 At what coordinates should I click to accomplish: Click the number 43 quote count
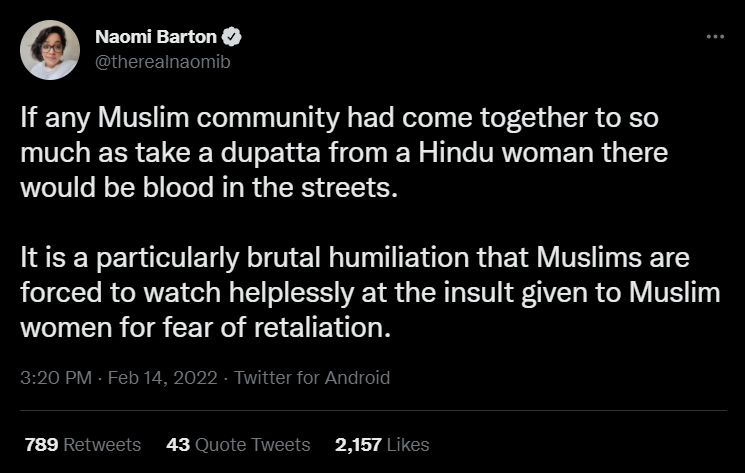[178, 443]
